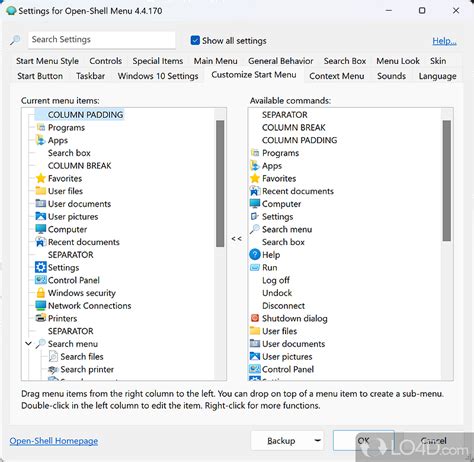Click the Settings icon in available commands
This screenshot has width=474, height=462.
(x=255, y=216)
